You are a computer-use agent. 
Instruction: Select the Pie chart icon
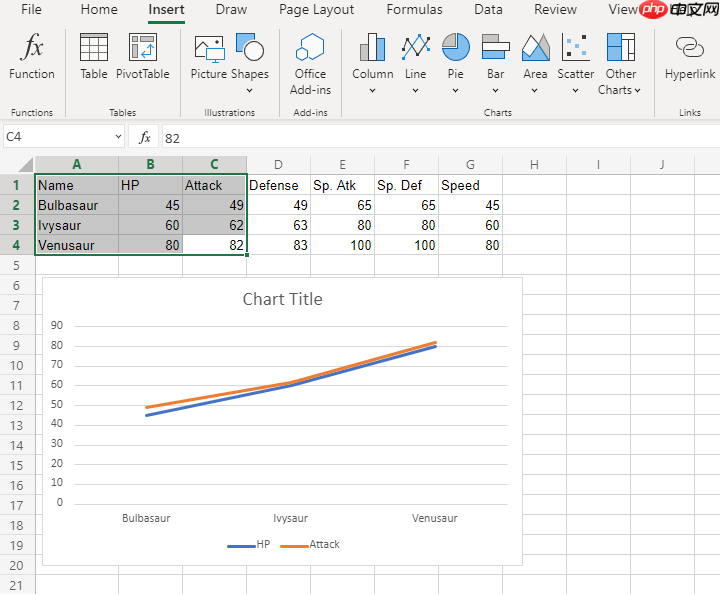(x=456, y=47)
